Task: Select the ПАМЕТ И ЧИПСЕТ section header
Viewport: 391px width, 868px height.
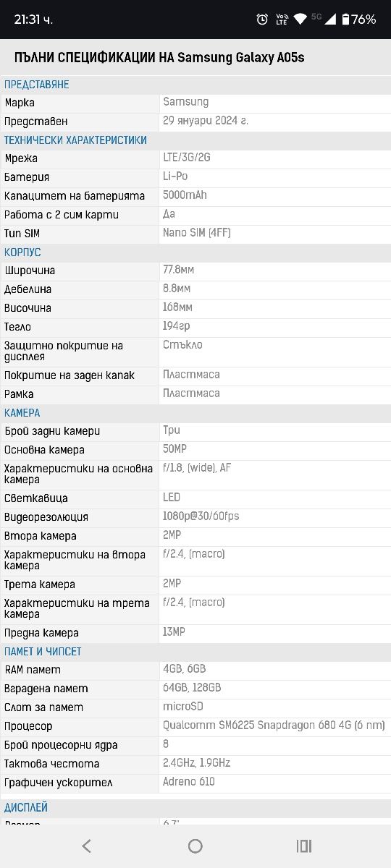Action: [x=43, y=652]
